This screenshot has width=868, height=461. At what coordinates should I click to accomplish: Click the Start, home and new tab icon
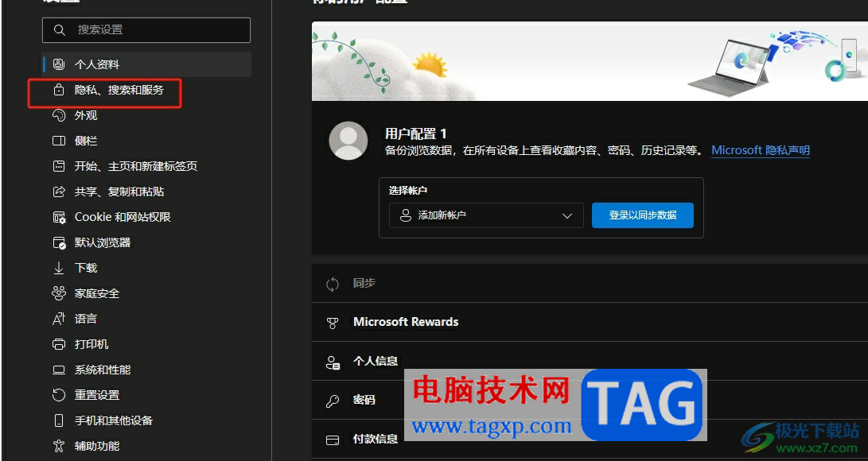point(59,166)
